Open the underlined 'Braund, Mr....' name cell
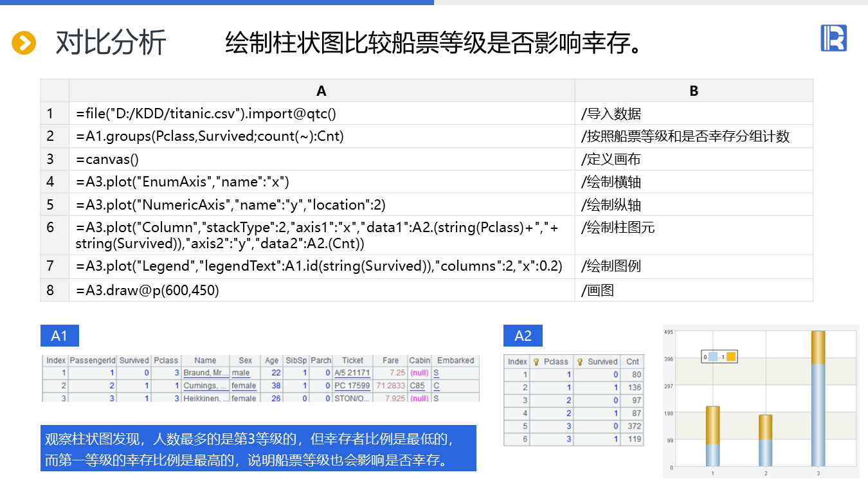868x488 pixels. pos(206,373)
